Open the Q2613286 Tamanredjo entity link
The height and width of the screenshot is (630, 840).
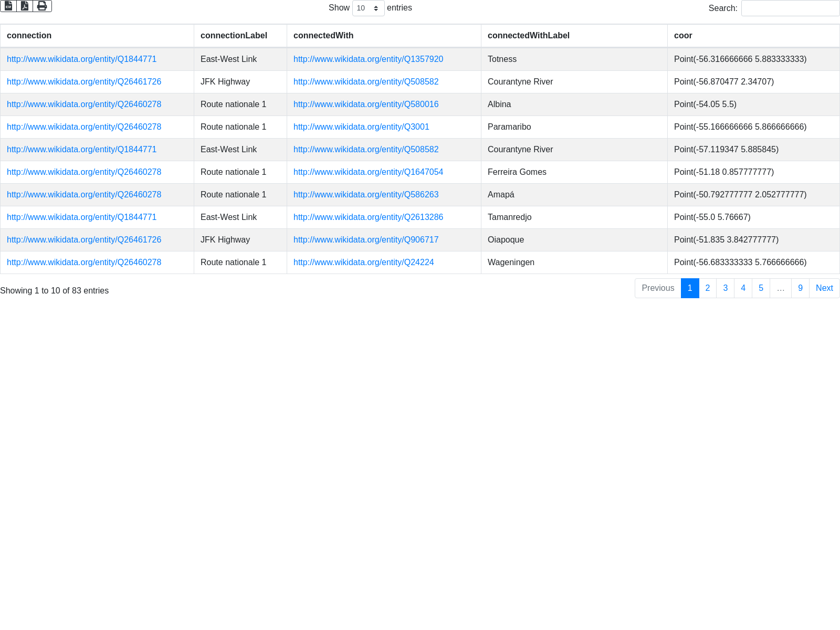pos(368,217)
